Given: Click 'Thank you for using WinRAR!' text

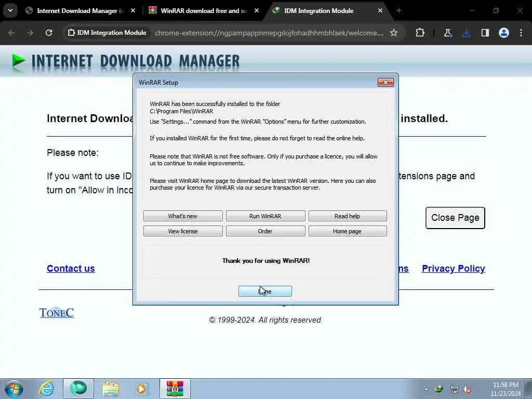Looking at the screenshot, I should coord(266,261).
